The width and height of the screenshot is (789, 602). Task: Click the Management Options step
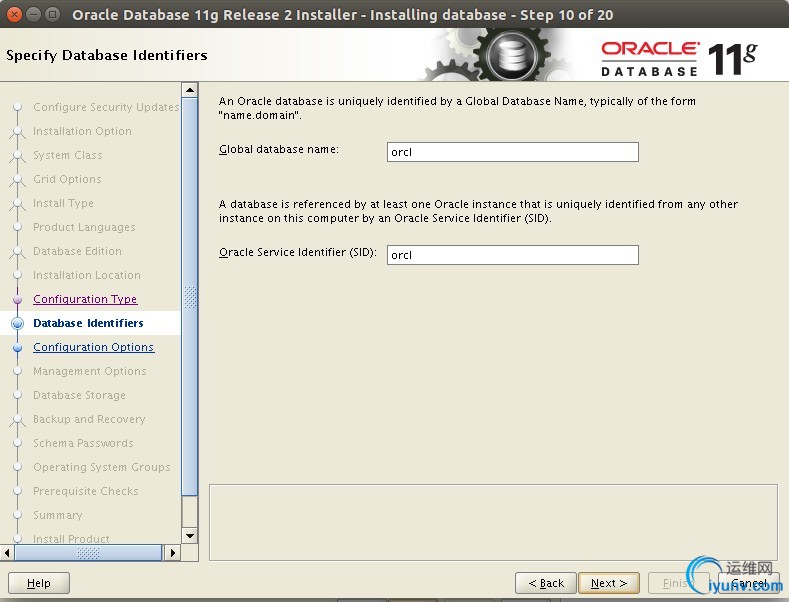90,371
